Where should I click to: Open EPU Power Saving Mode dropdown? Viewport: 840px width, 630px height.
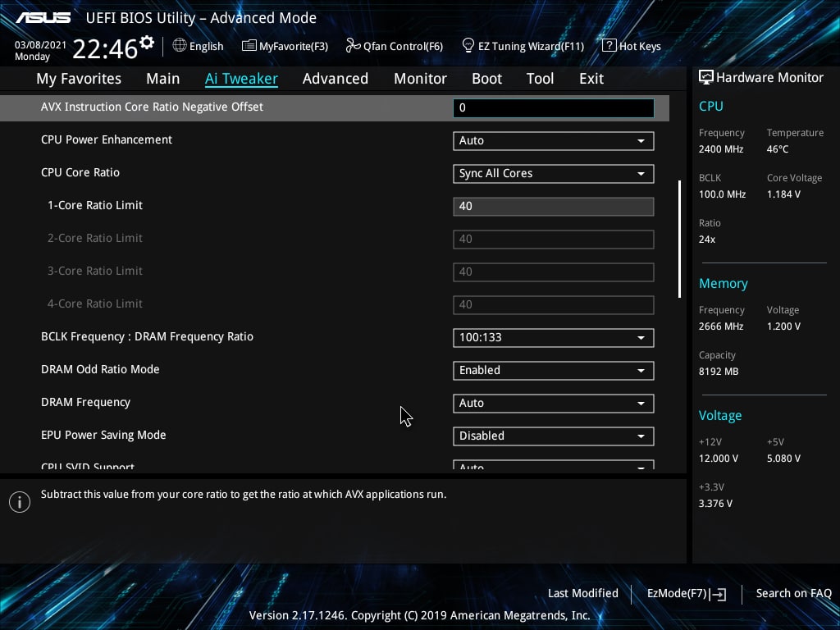tap(553, 436)
